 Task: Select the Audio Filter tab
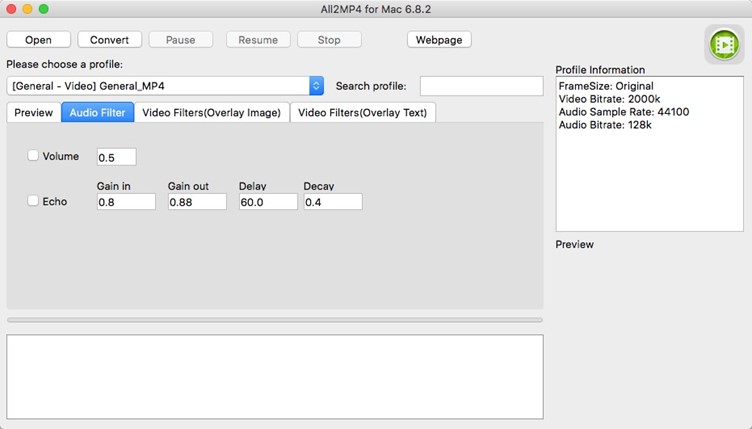97,113
